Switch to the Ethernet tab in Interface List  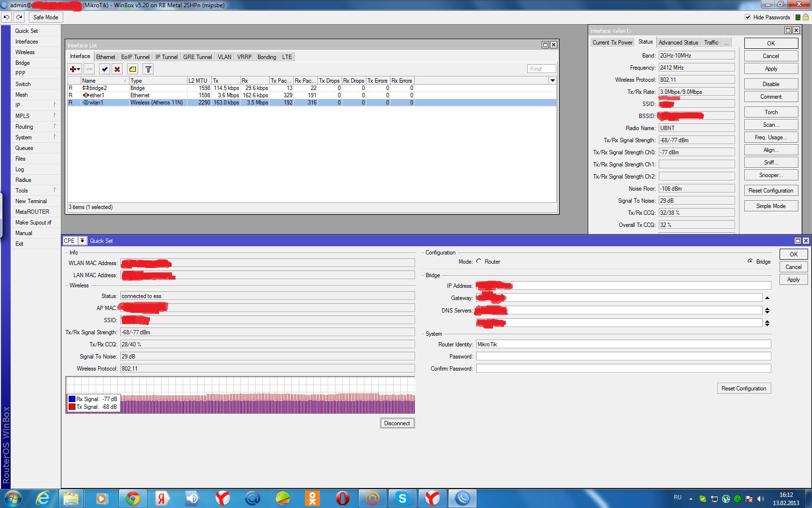point(105,57)
